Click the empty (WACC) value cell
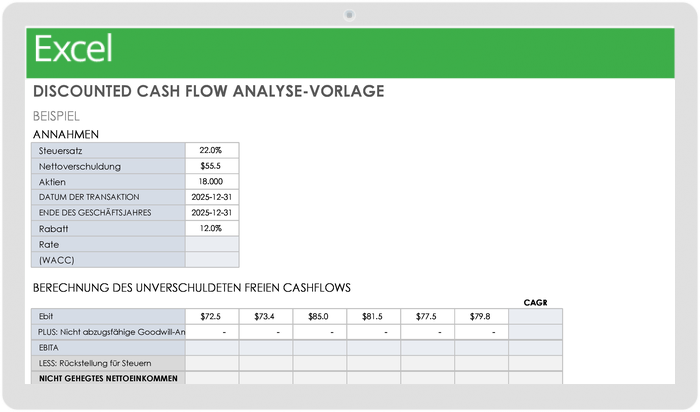The width and height of the screenshot is (700, 412). 212,260
